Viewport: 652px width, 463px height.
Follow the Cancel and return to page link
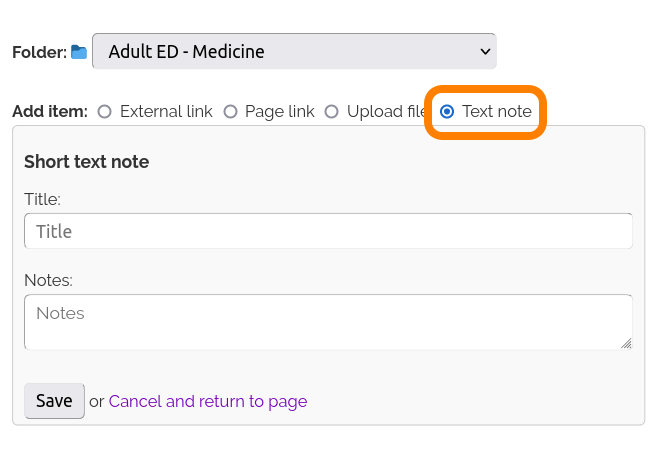tap(208, 401)
